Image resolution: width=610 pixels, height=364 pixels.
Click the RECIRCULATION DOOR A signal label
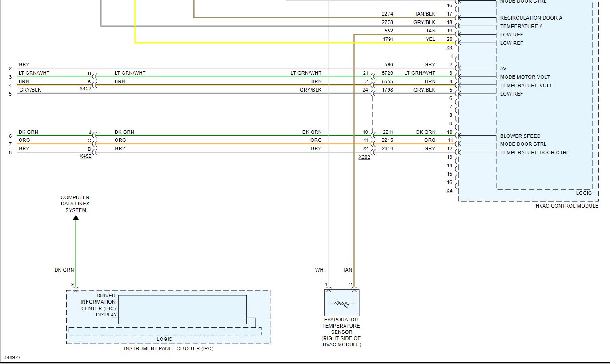pyautogui.click(x=531, y=18)
